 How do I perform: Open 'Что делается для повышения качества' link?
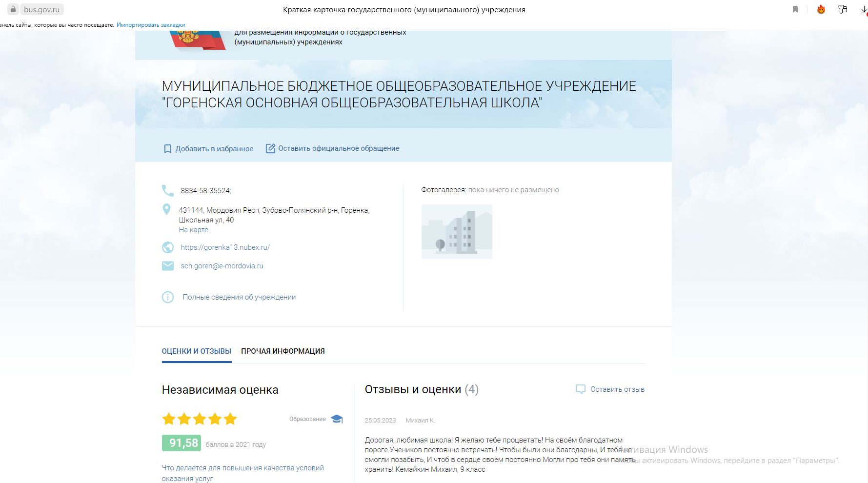242,473
